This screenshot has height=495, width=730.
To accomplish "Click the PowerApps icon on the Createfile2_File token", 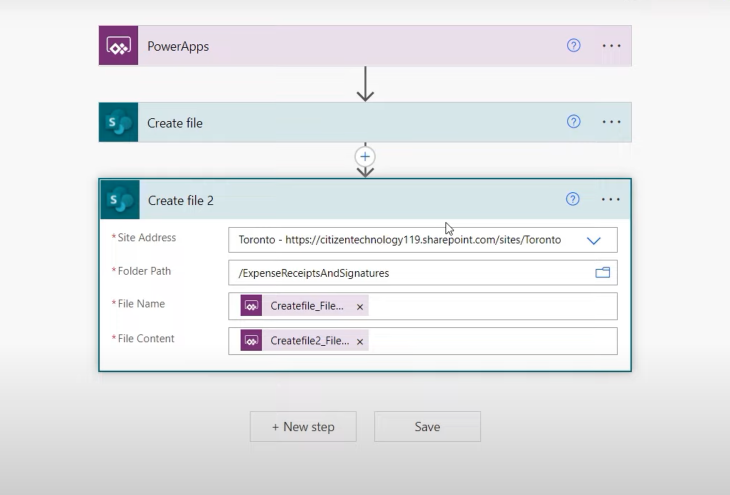I will click(x=251, y=341).
